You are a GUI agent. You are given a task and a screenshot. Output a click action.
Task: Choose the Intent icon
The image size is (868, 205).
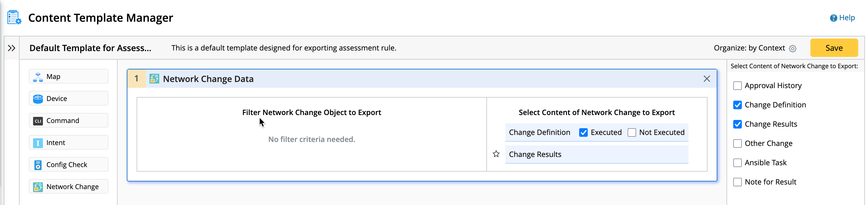click(x=38, y=143)
